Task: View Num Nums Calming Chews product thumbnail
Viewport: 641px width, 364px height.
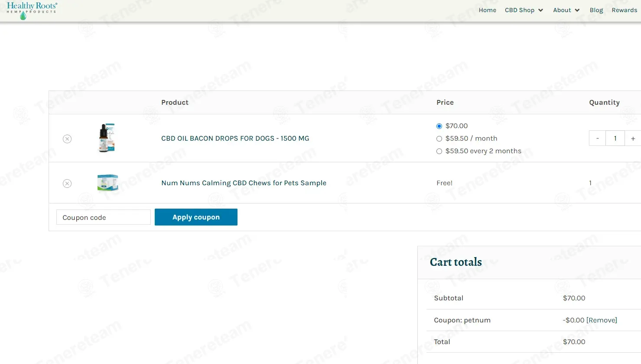Action: tap(107, 183)
